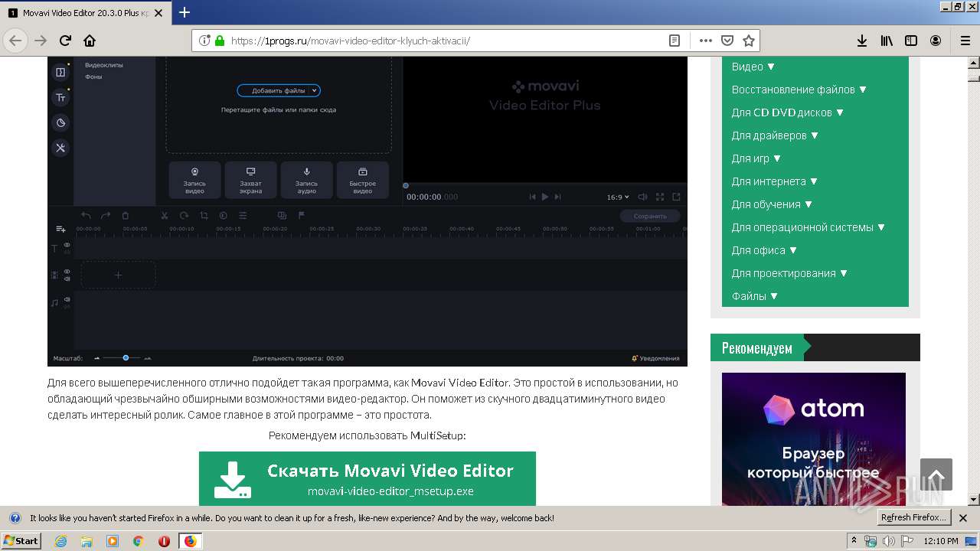This screenshot has width=980, height=551.
Task: Launch Chrome from taskbar
Action: click(138, 541)
